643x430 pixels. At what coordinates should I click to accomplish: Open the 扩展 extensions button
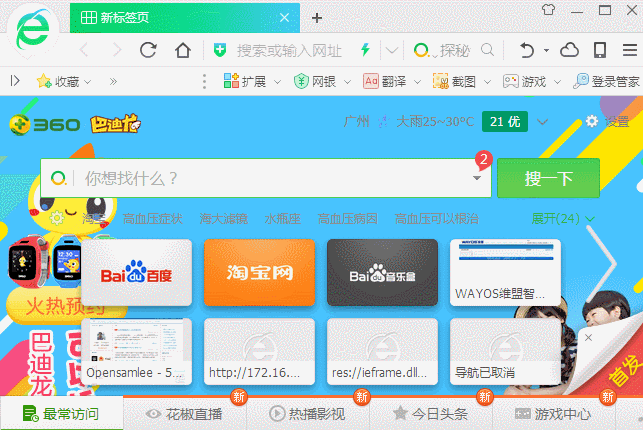point(245,81)
